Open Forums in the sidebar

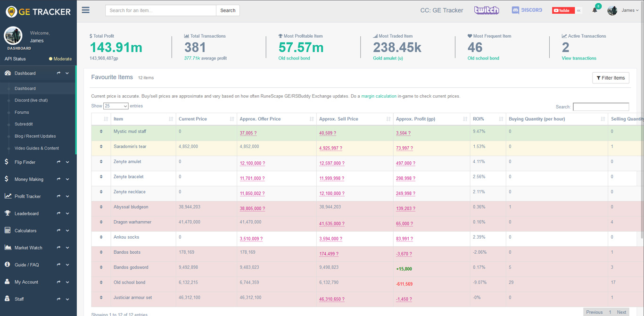tap(22, 112)
